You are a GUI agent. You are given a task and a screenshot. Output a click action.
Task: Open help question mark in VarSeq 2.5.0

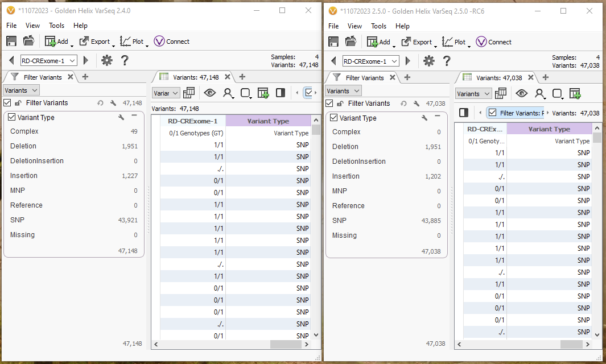tap(446, 61)
